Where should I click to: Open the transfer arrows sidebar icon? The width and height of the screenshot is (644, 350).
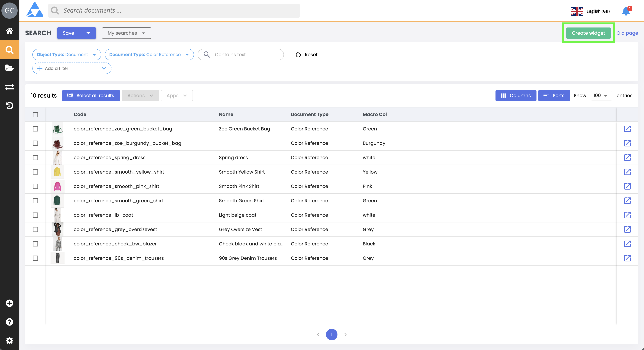tap(10, 87)
